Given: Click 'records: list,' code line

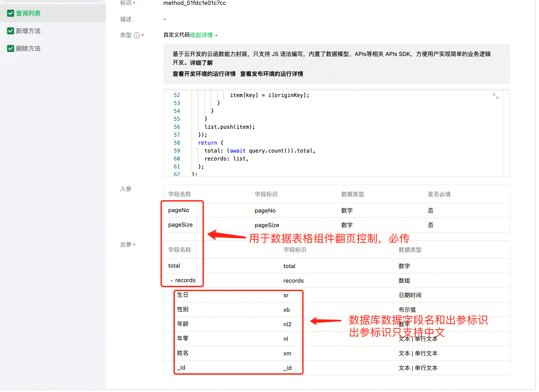Looking at the screenshot, I should (227, 158).
